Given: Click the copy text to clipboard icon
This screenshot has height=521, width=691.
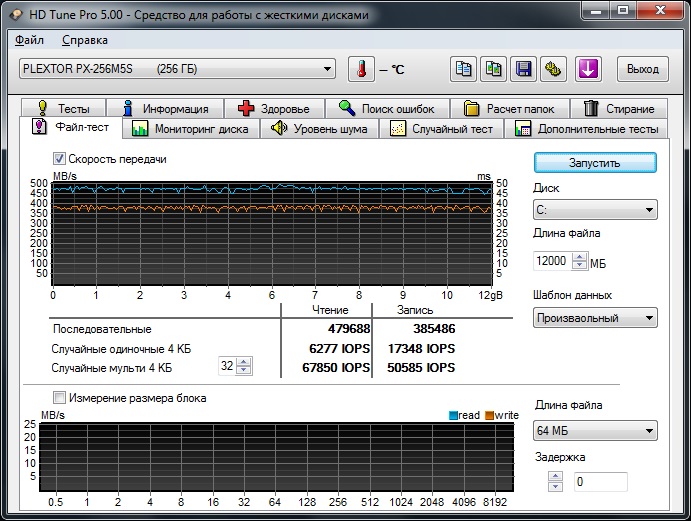Looking at the screenshot, I should pyautogui.click(x=463, y=69).
